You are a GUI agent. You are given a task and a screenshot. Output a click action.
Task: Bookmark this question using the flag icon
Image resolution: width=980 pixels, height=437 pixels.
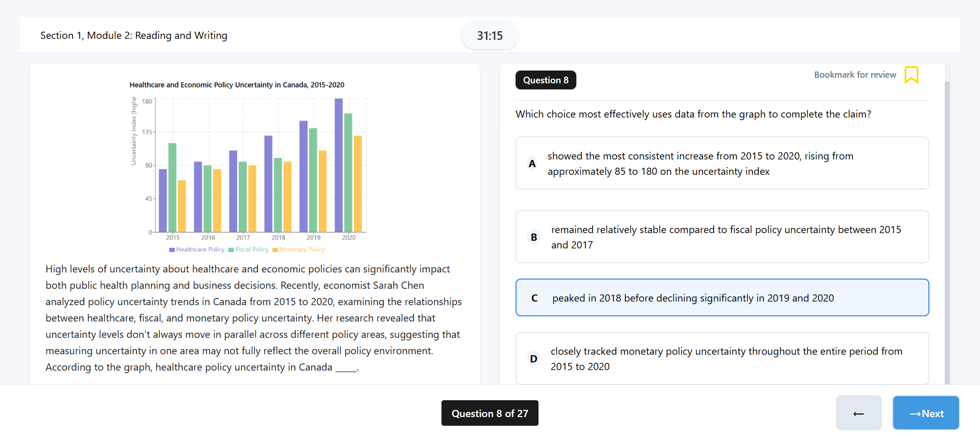tap(911, 75)
